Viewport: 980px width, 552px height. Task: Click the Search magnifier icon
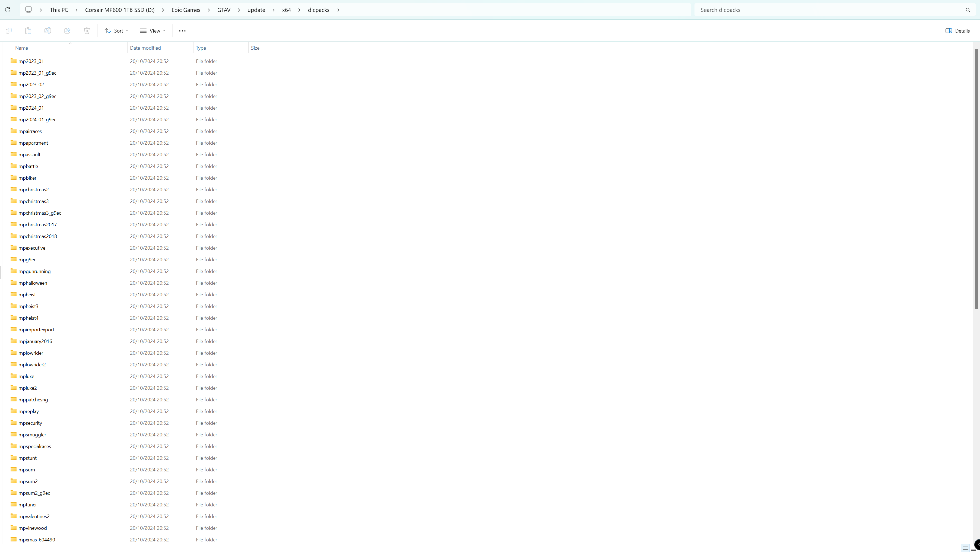(968, 10)
